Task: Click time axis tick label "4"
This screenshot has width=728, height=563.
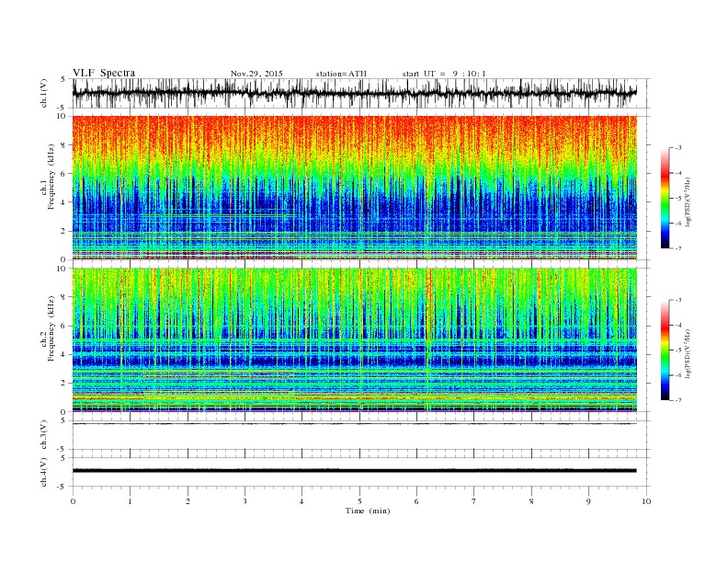Action: click(x=302, y=501)
